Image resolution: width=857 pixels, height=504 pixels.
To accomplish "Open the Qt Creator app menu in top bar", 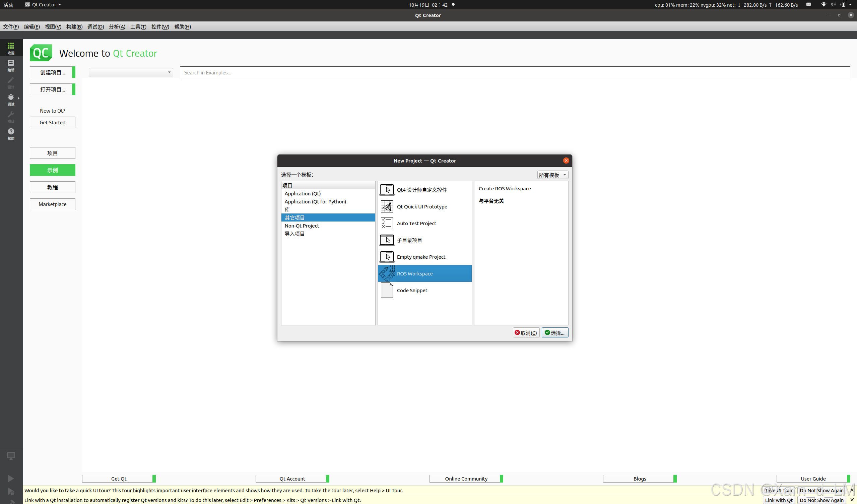I will [43, 5].
